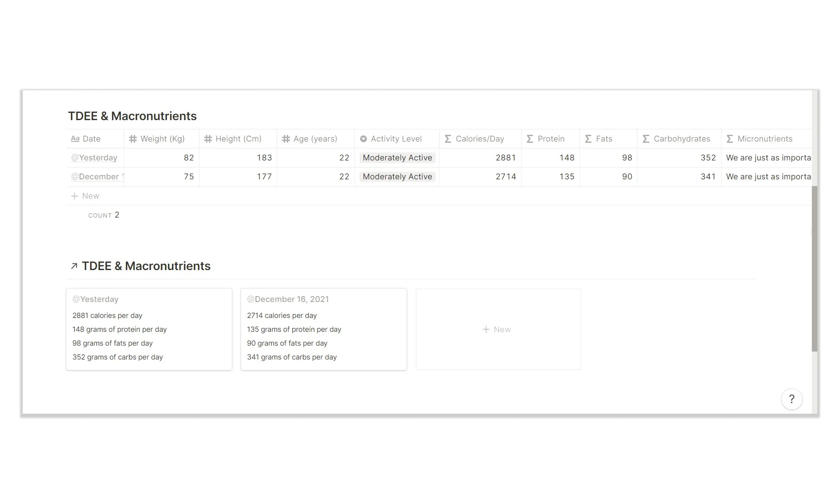This screenshot has height=504, width=840.
Task: Click the select icon on Activity Level column
Action: (363, 139)
